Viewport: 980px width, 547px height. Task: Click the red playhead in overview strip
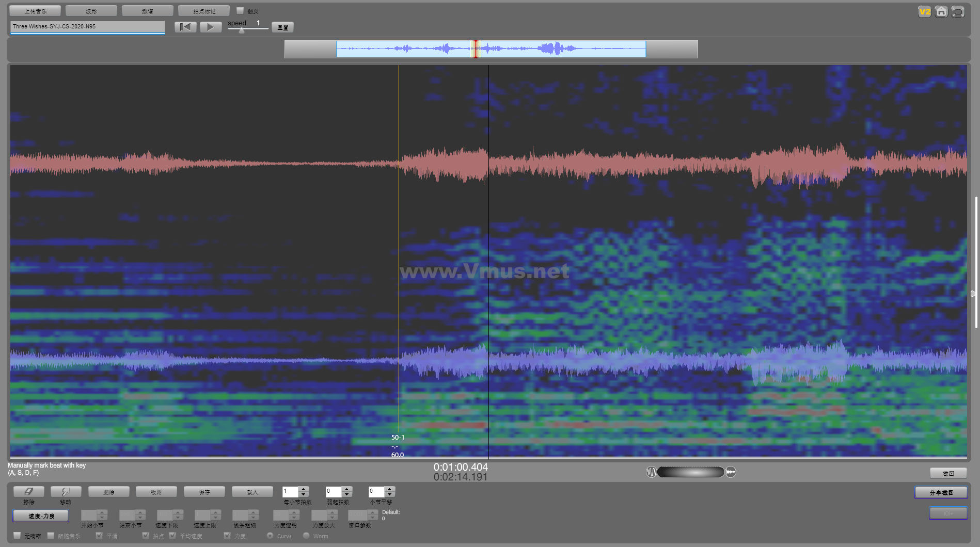(x=476, y=49)
